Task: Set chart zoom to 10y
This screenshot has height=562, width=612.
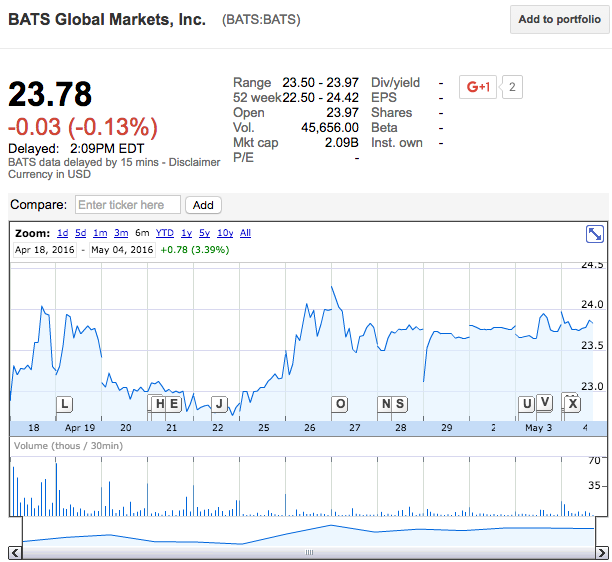Action: (225, 233)
